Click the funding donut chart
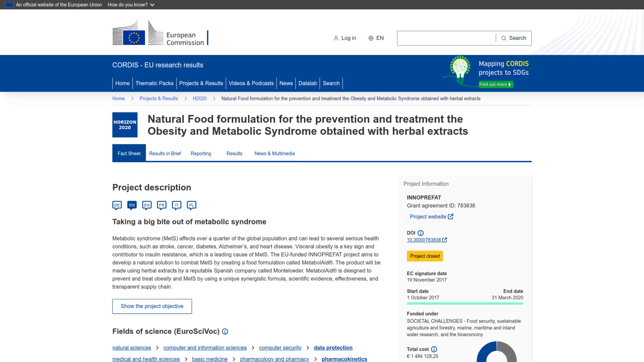 [497, 352]
